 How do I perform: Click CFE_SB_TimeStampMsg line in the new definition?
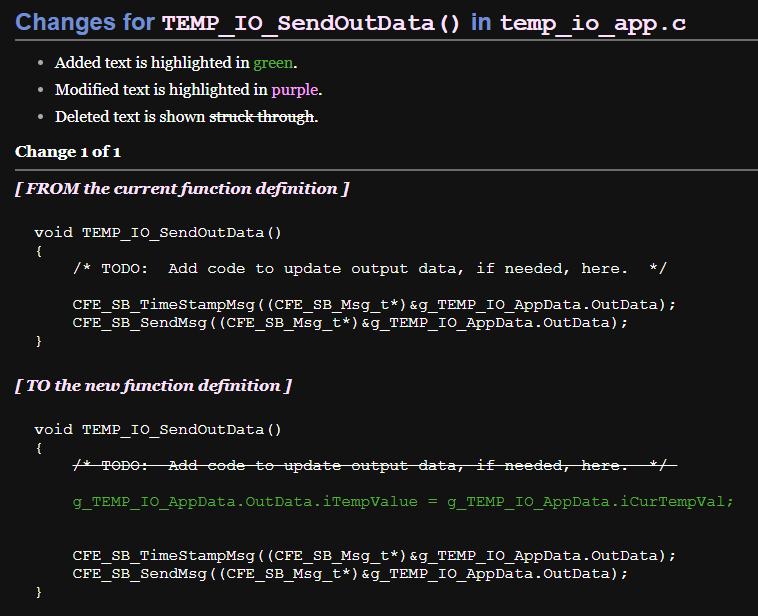[x=374, y=555]
